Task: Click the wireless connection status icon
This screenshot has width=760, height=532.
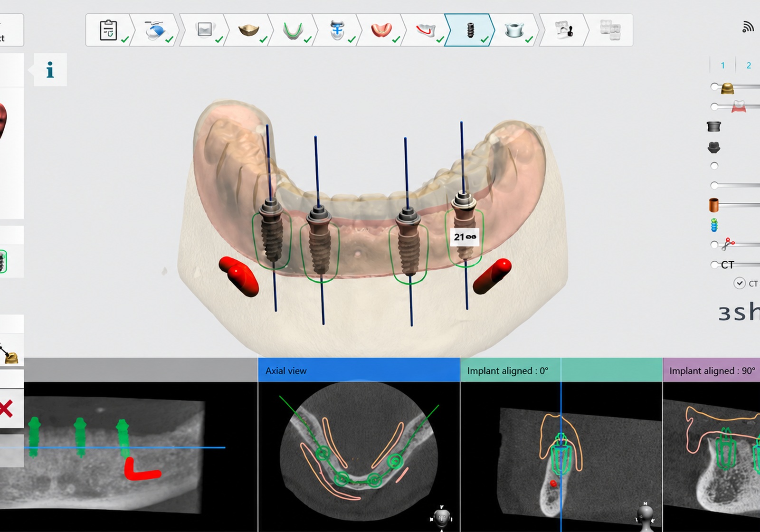Action: [x=748, y=27]
